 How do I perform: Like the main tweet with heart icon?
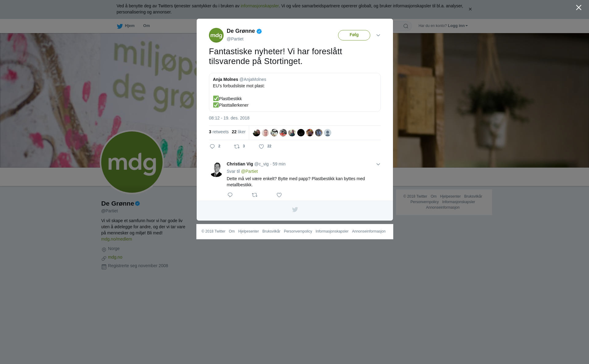[x=261, y=146]
